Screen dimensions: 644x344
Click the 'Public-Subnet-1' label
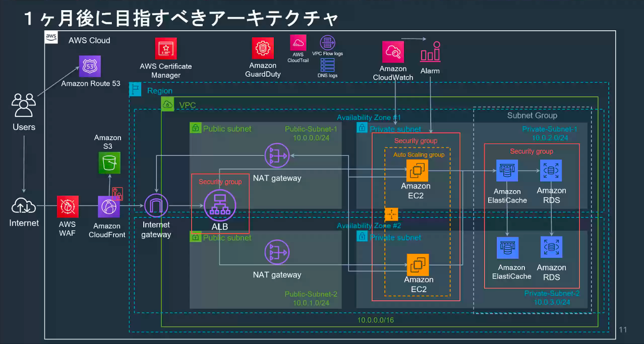311,129
